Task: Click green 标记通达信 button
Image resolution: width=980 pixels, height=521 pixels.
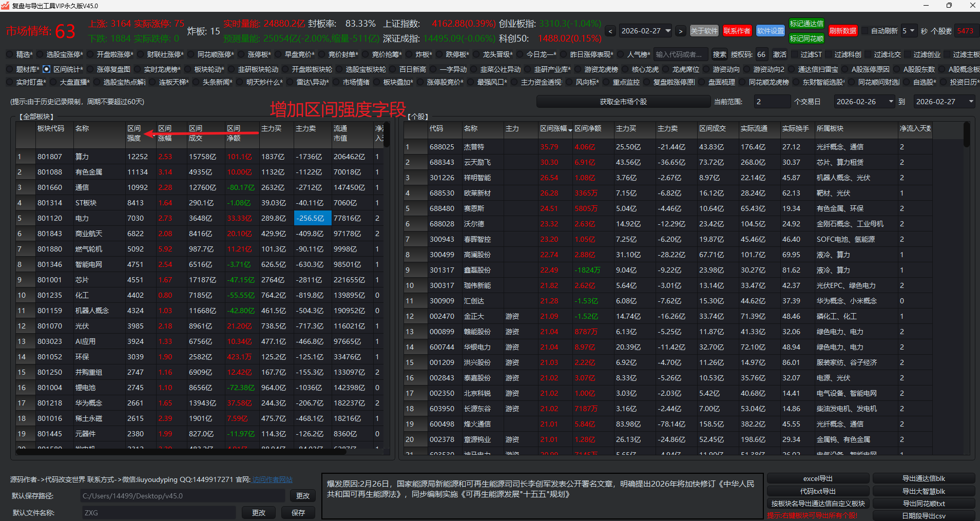Action: (x=806, y=24)
